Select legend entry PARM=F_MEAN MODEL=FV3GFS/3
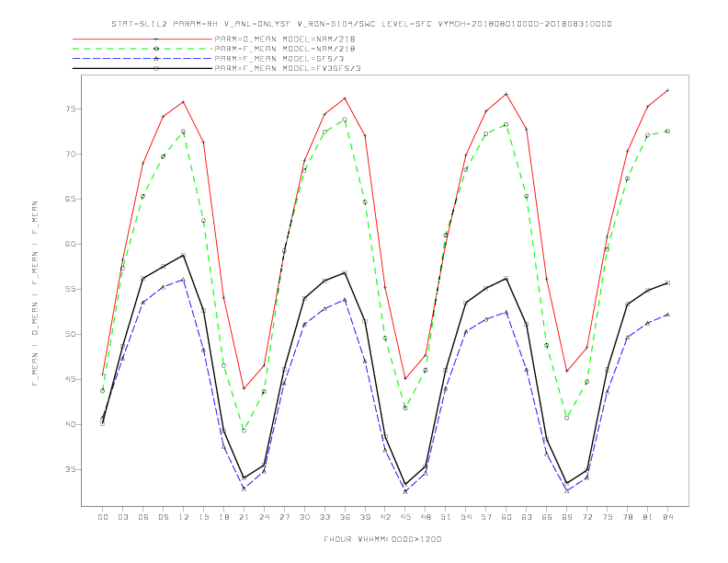 288,68
